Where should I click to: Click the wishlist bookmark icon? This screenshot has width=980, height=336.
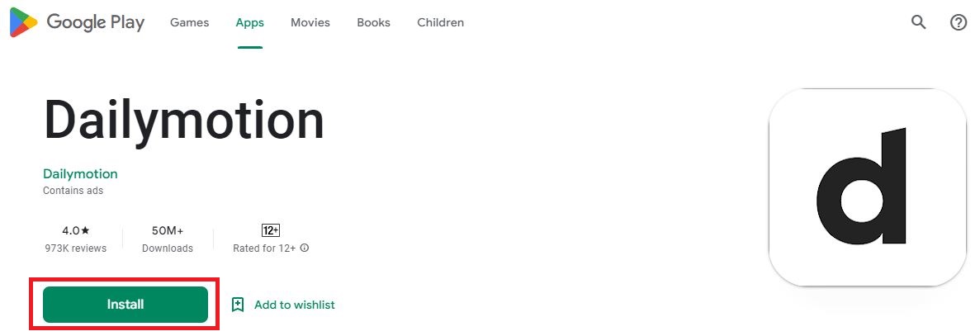[x=238, y=305]
